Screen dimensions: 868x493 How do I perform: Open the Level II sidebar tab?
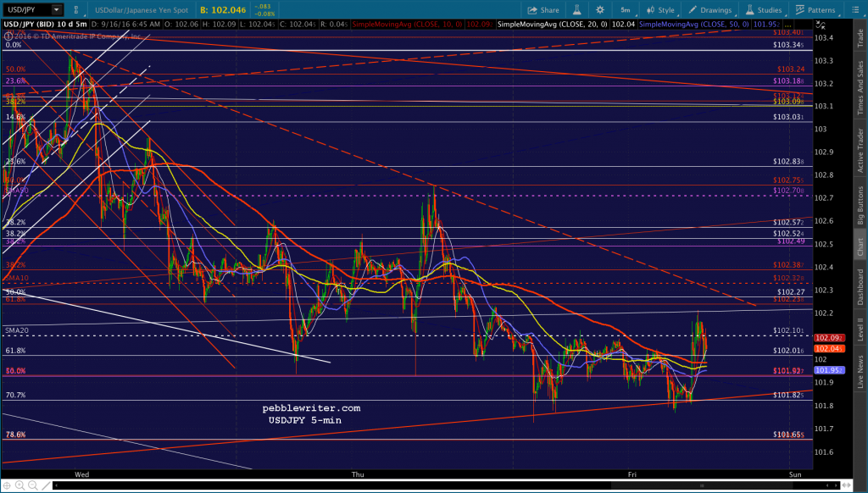pyautogui.click(x=860, y=330)
